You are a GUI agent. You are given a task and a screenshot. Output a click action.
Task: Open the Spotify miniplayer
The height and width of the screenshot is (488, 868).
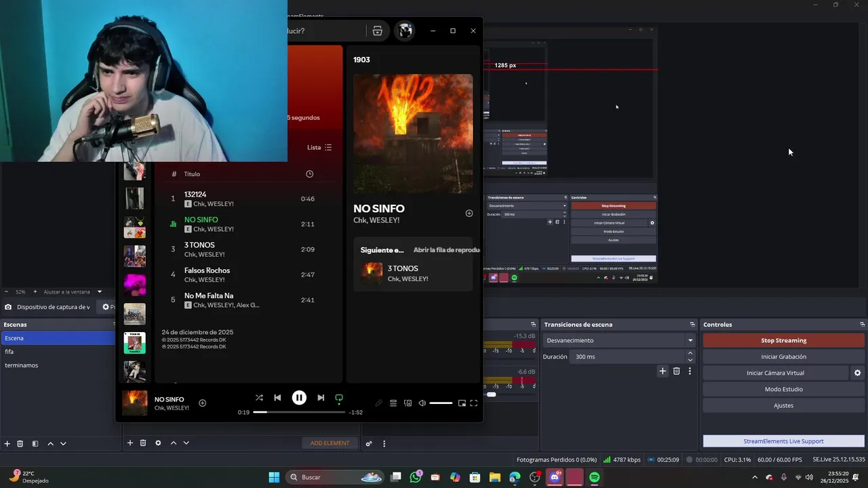pos(462,403)
